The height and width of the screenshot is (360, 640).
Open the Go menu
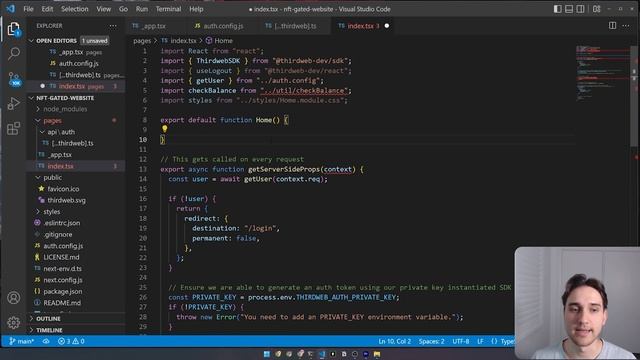click(123, 9)
